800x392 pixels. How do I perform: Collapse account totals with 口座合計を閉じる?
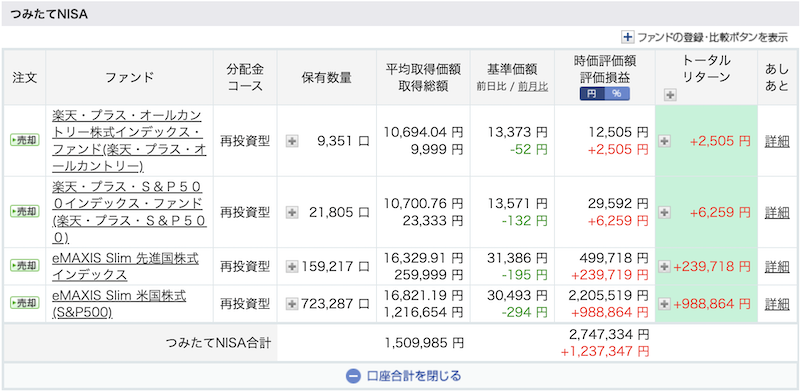(x=403, y=376)
